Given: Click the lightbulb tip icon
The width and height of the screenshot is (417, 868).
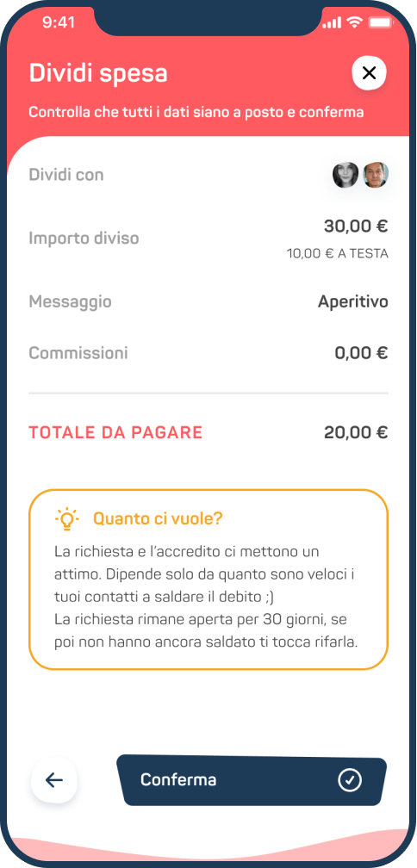Looking at the screenshot, I should [67, 519].
